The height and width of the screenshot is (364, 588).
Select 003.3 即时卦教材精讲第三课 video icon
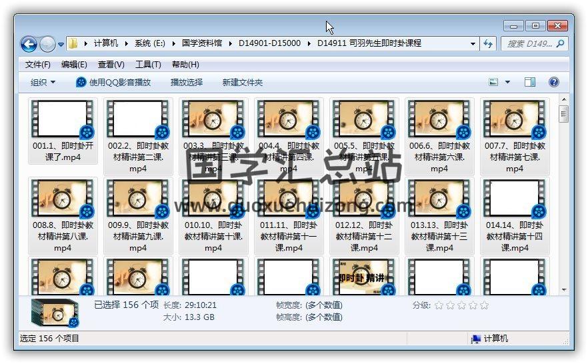point(213,119)
